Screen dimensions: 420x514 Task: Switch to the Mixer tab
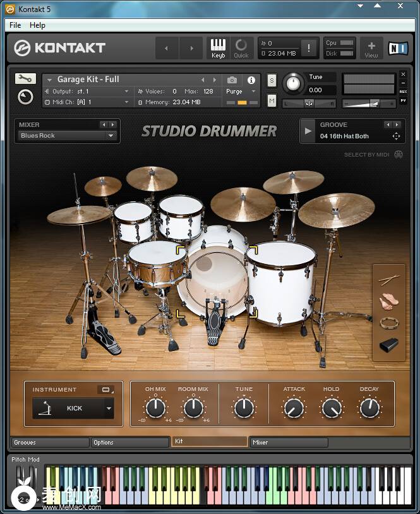click(x=289, y=443)
